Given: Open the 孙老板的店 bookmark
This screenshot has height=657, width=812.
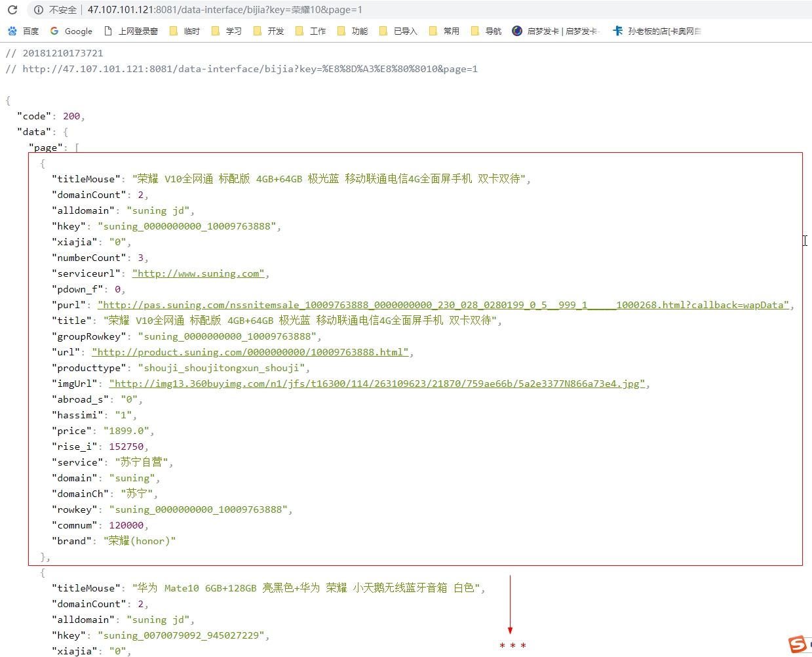Looking at the screenshot, I should click(657, 31).
